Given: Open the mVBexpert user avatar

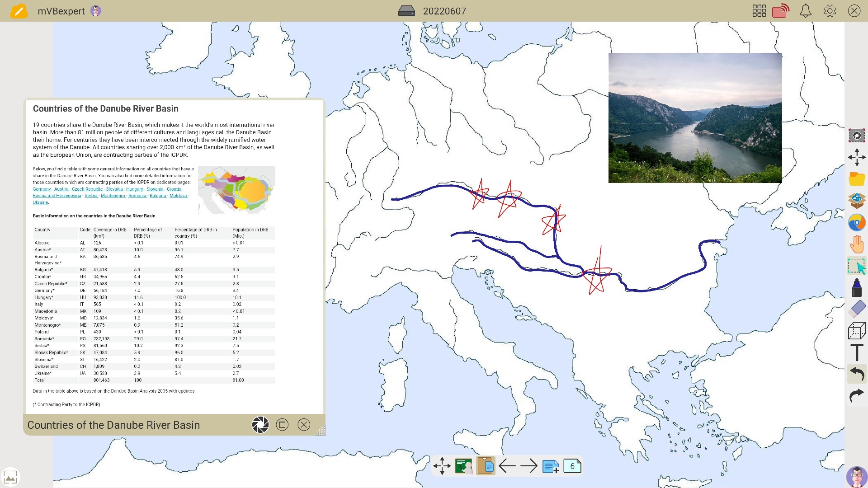Looking at the screenshot, I should point(96,11).
